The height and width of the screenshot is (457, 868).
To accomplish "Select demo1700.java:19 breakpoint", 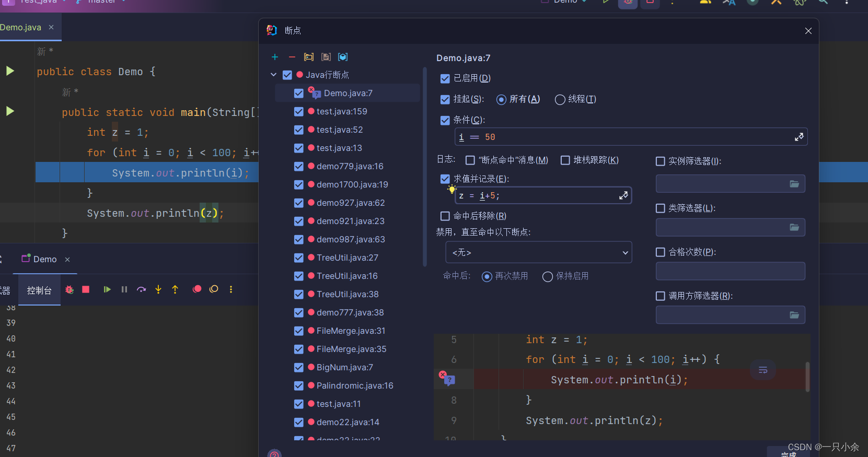I will (352, 184).
